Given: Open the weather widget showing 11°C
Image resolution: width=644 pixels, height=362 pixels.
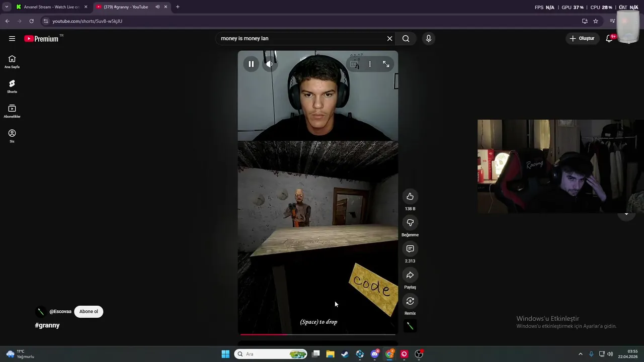Looking at the screenshot, I should pos(20,354).
